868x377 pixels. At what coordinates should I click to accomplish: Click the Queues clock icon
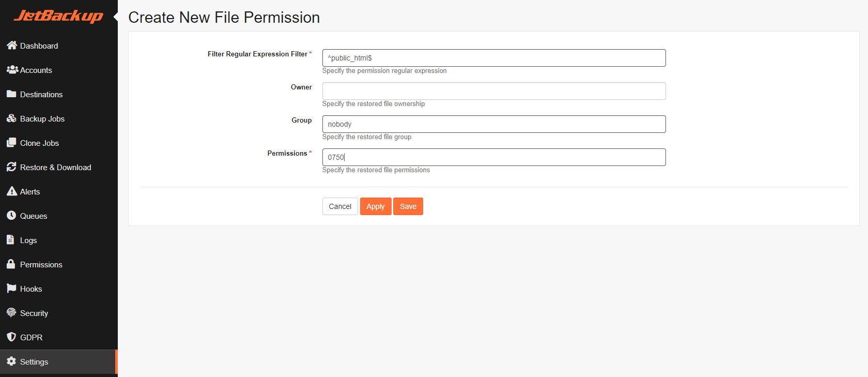(x=11, y=216)
